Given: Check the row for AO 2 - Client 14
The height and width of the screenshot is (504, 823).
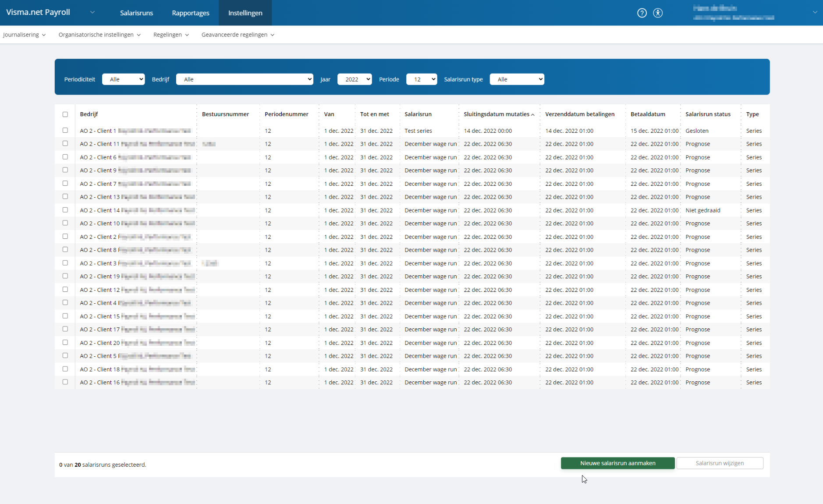Looking at the screenshot, I should pyautogui.click(x=65, y=210).
